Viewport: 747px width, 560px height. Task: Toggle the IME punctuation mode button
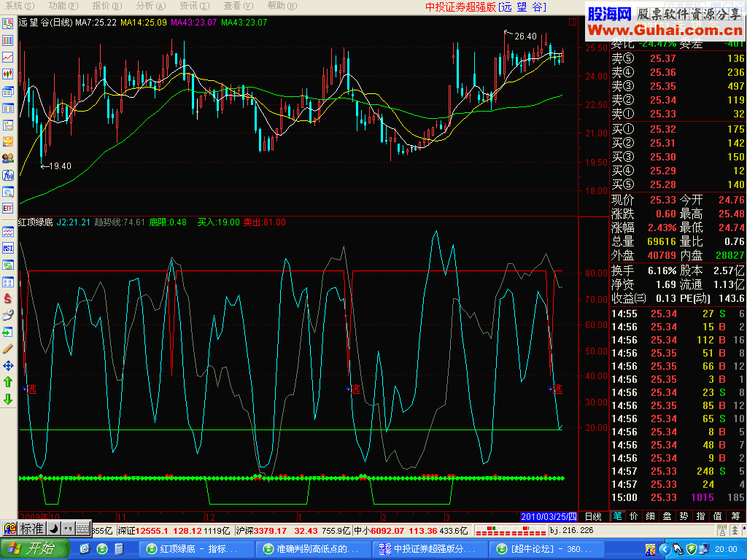click(x=68, y=529)
